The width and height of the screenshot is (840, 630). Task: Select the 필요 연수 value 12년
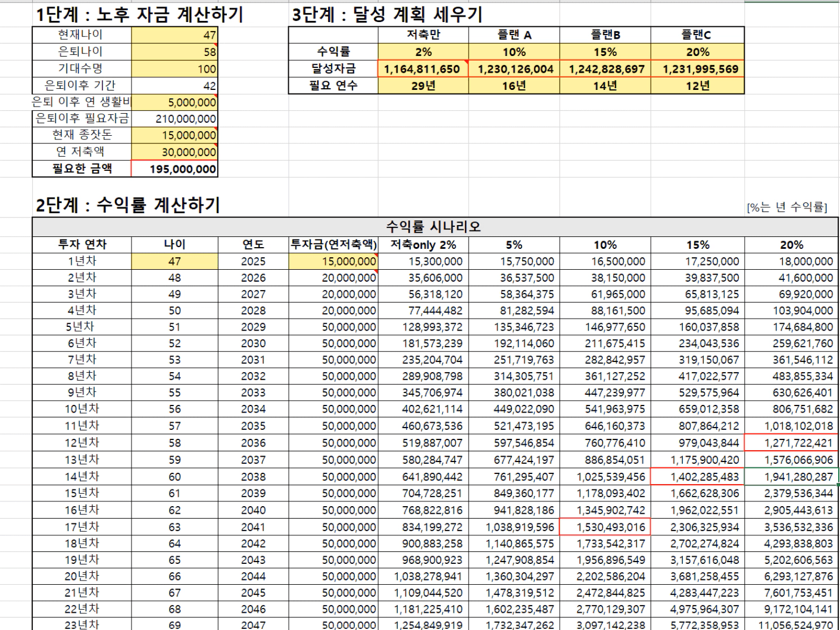click(698, 86)
